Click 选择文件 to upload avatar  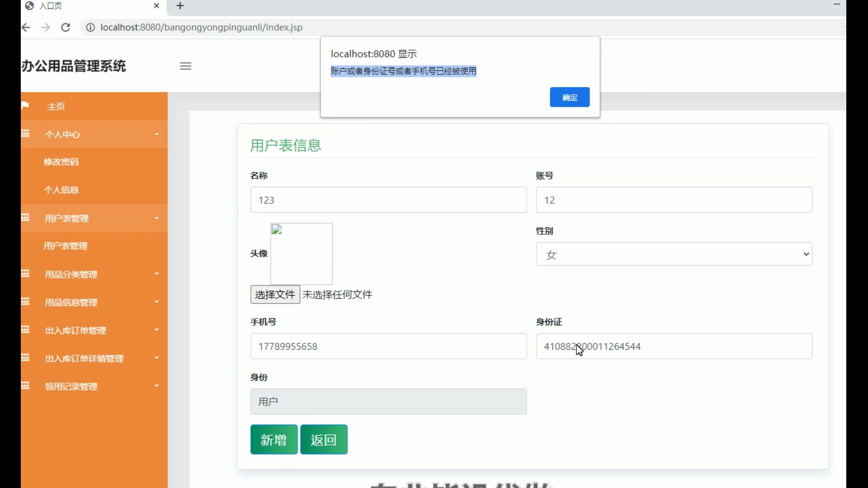coord(275,295)
